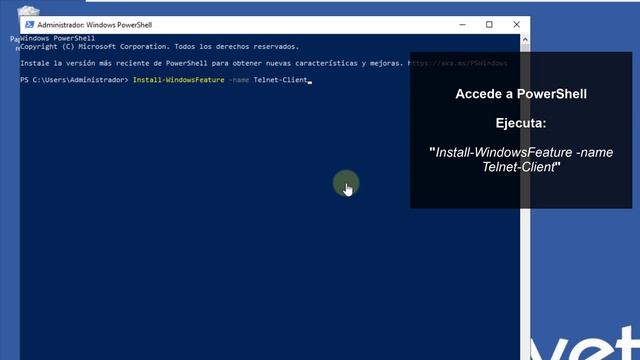Click the PS C:\Users\Administrador> prompt

tap(74, 80)
